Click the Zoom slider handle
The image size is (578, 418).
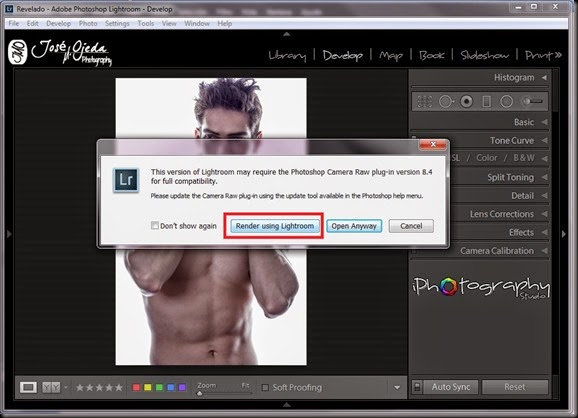pyautogui.click(x=199, y=394)
